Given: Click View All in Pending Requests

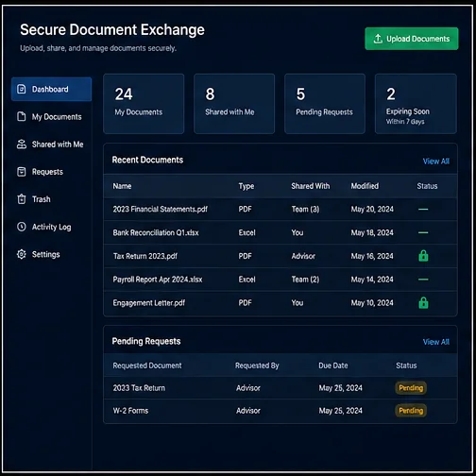Looking at the screenshot, I should point(436,342).
